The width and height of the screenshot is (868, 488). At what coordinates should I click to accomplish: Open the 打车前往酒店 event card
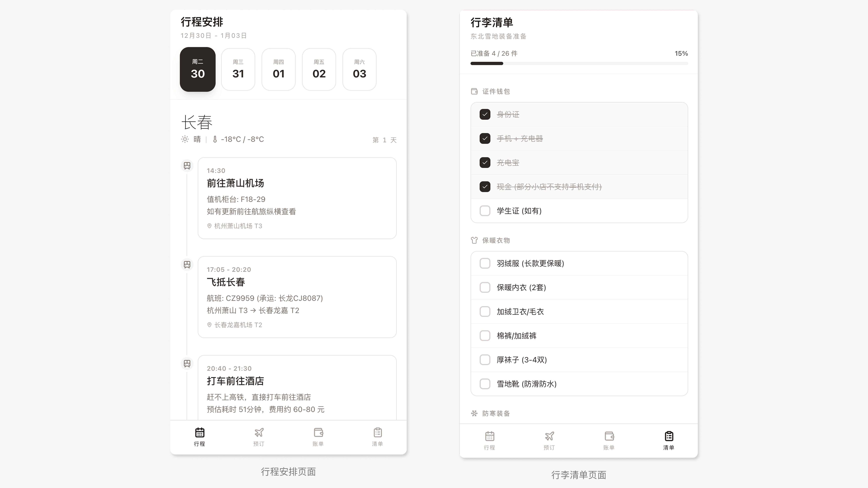pyautogui.click(x=297, y=387)
